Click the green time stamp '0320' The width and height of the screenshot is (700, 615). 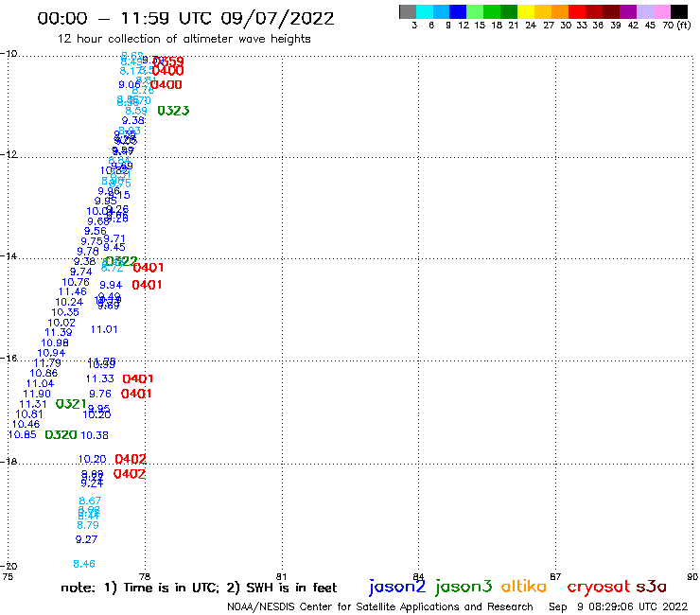61,434
